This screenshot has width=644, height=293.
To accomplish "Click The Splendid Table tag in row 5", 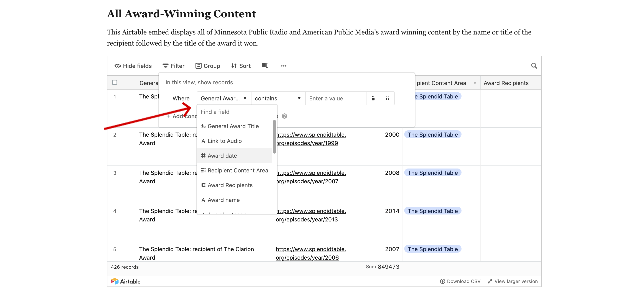I will [432, 249].
